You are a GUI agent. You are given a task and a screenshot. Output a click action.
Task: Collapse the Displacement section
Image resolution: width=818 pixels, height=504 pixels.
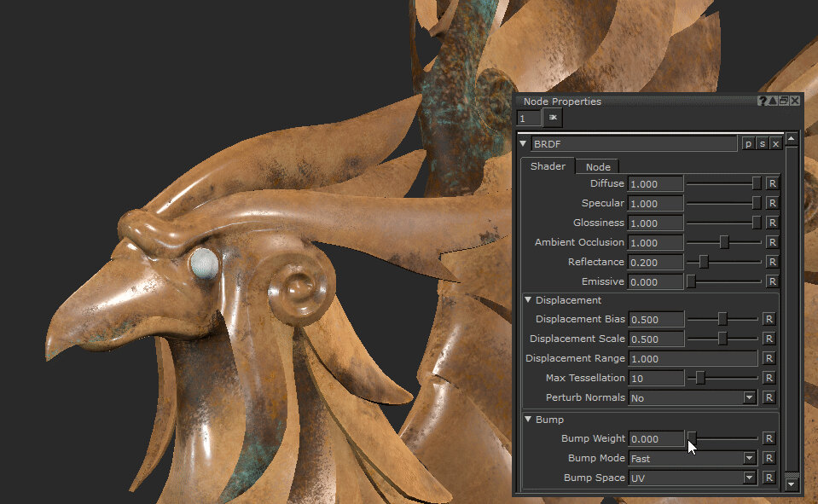tap(528, 300)
